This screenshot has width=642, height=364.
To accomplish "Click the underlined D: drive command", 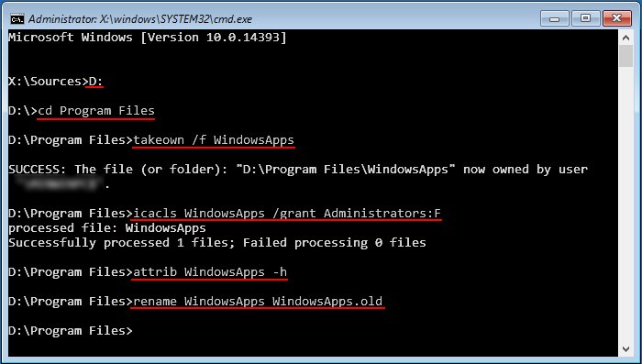I will click(x=95, y=82).
